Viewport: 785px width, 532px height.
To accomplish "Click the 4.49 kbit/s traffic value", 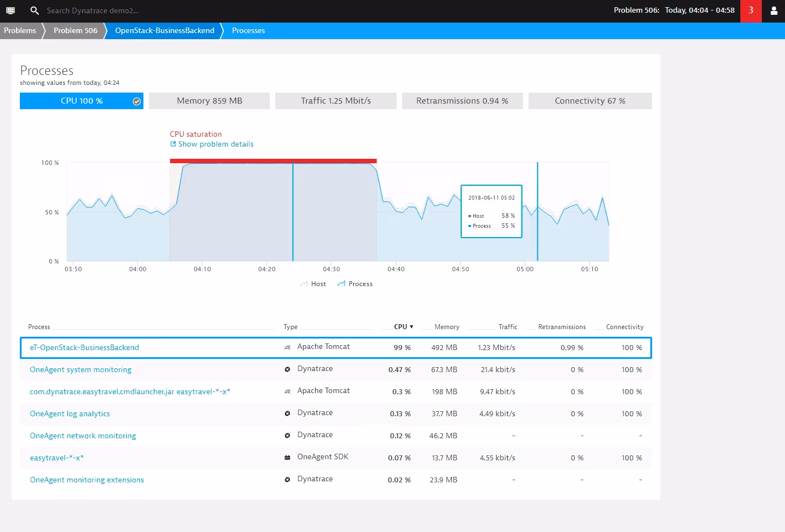I will (497, 413).
